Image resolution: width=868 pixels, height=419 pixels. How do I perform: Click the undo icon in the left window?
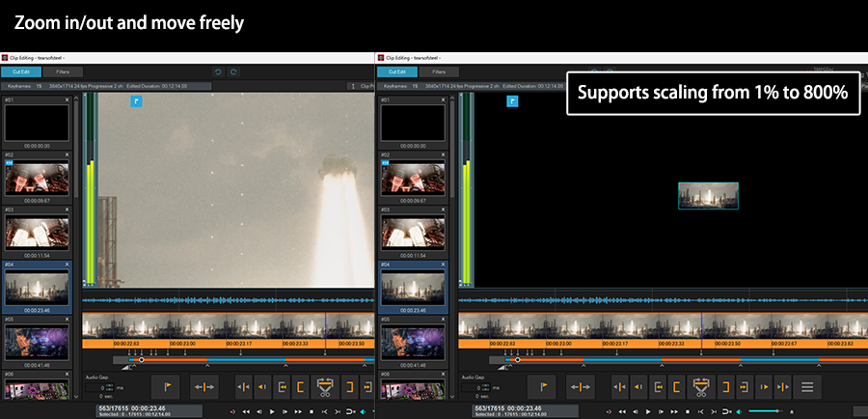coord(218,72)
